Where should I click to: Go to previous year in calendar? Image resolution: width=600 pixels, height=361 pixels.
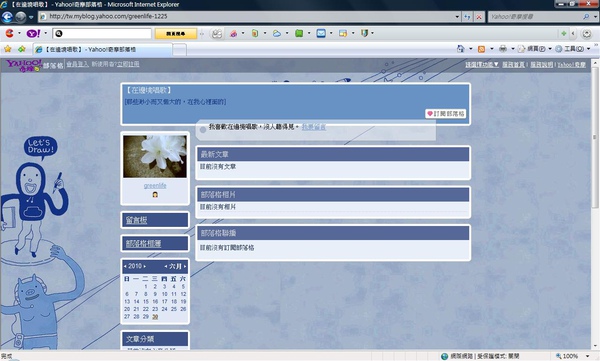(125, 266)
